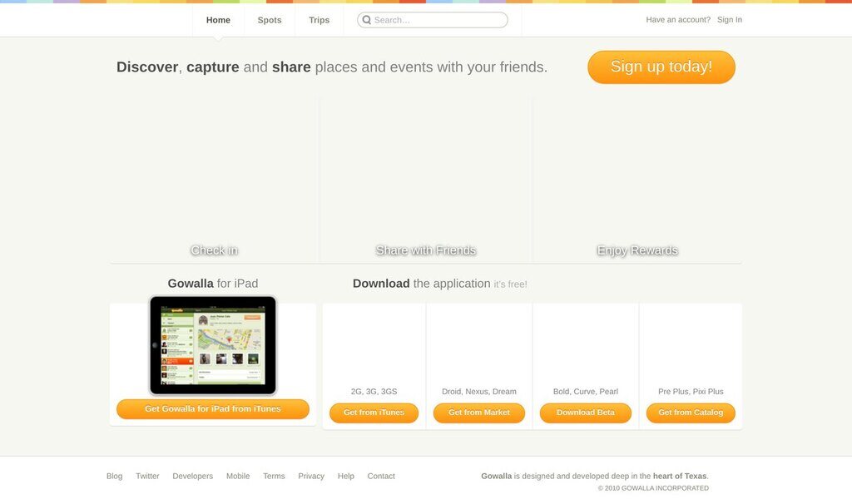Open the Contact footer link

coord(381,476)
